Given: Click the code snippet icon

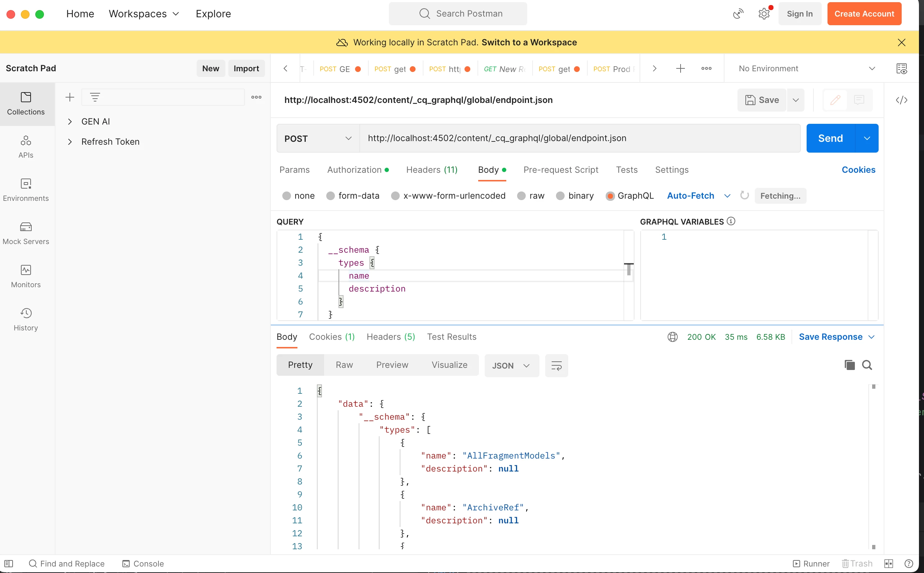Looking at the screenshot, I should click(x=901, y=100).
